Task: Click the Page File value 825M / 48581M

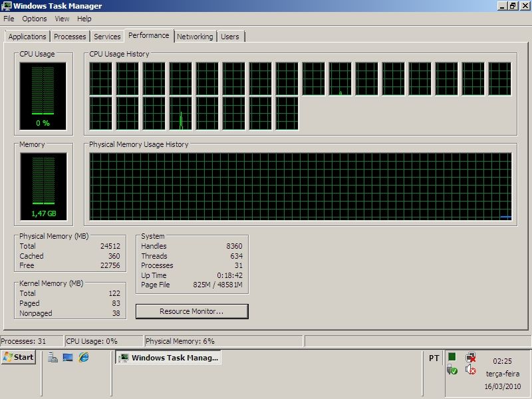Action: [218, 285]
